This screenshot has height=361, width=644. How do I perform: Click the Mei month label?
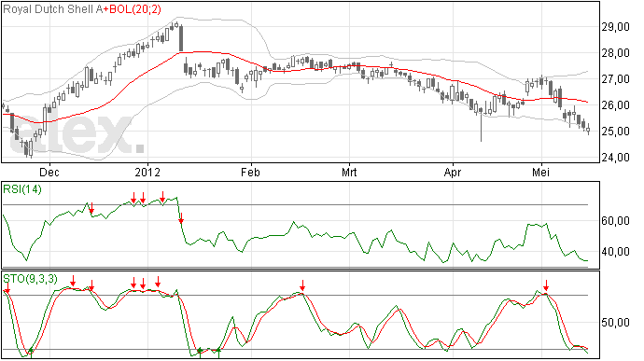(x=541, y=173)
